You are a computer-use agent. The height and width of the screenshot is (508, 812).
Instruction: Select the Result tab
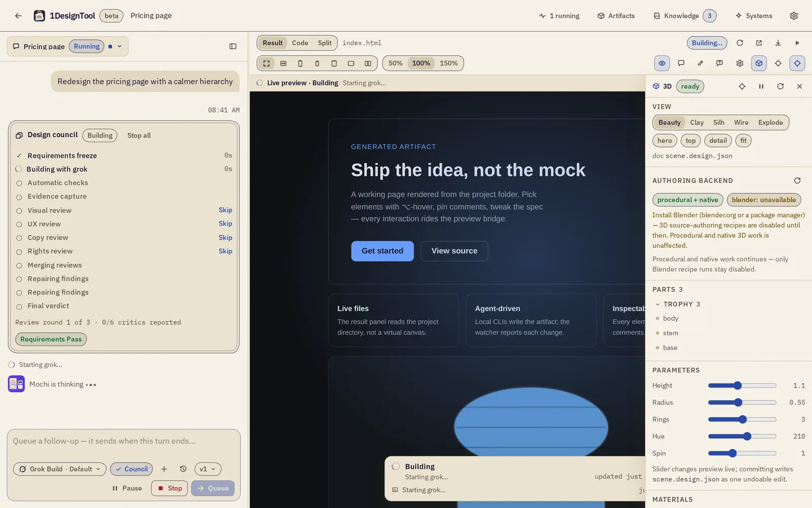pyautogui.click(x=273, y=43)
